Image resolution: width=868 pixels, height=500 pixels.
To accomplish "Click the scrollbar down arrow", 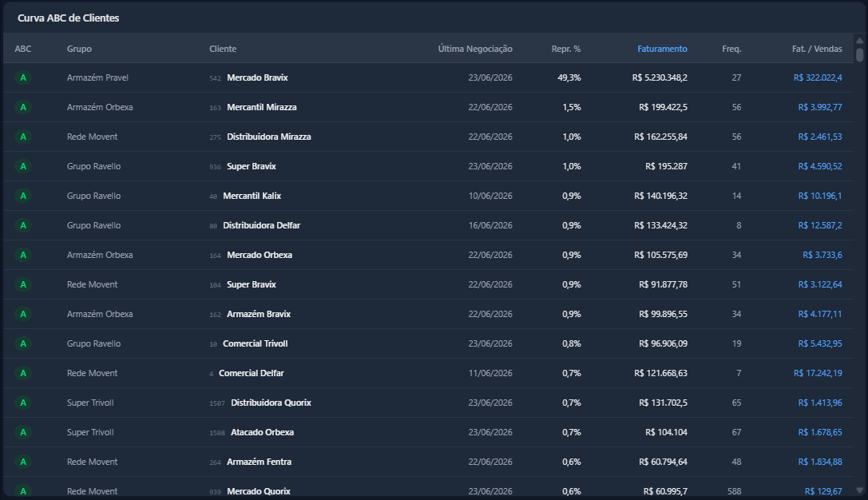I will pyautogui.click(x=859, y=490).
